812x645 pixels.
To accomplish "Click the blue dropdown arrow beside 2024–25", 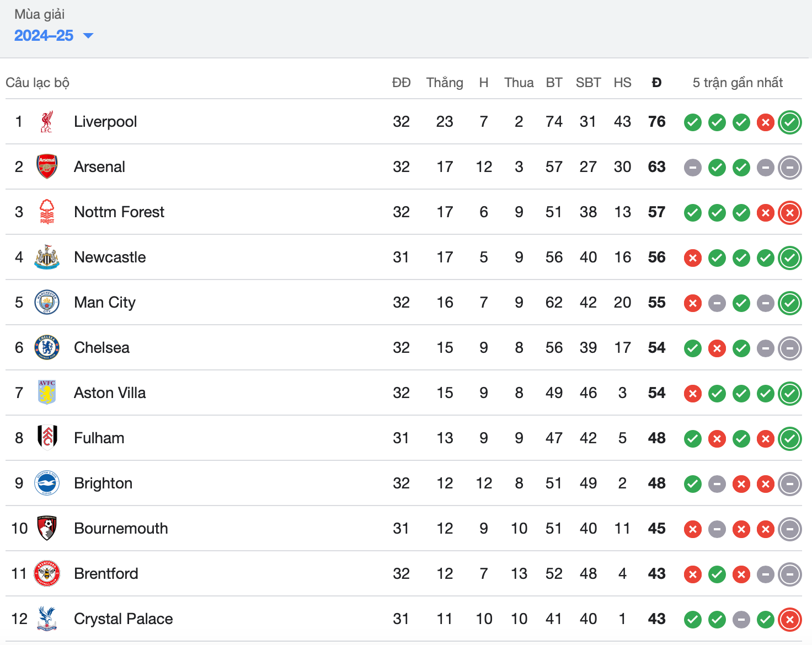I will (88, 36).
